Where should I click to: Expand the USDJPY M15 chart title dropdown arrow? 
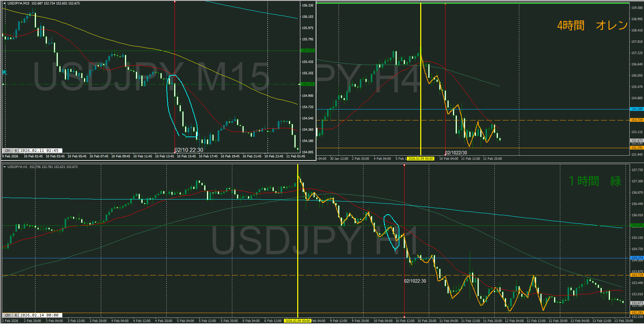pos(4,3)
